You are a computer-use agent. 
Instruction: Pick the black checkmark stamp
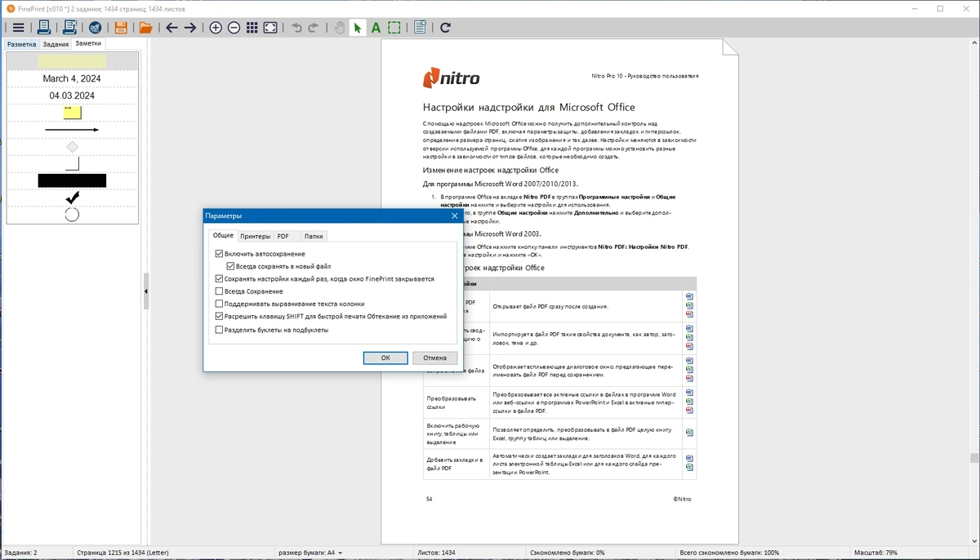tap(72, 198)
